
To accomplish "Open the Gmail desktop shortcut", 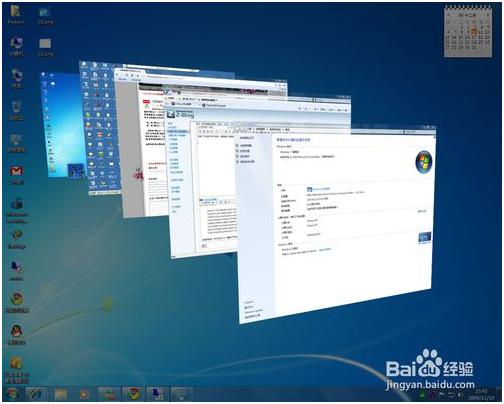I will (x=16, y=175).
